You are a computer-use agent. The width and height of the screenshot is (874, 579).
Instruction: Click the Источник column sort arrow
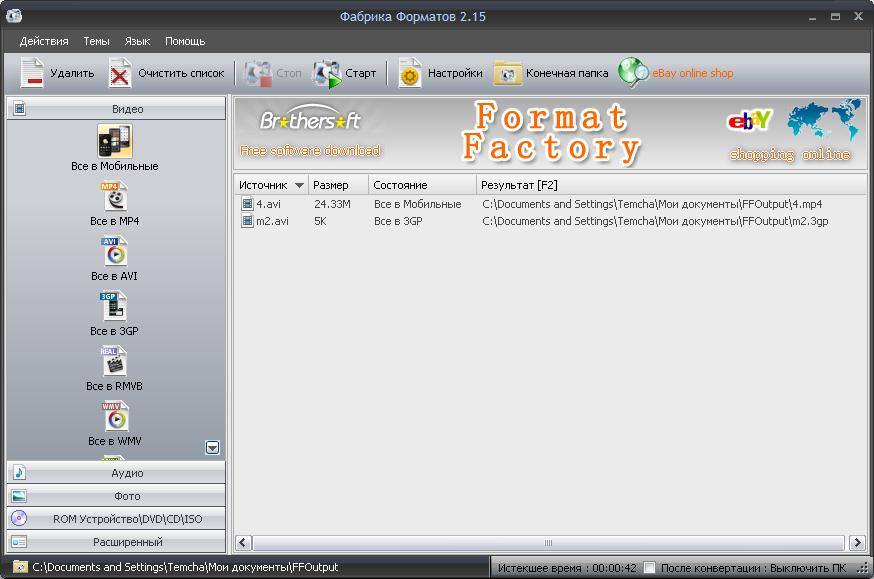(299, 185)
